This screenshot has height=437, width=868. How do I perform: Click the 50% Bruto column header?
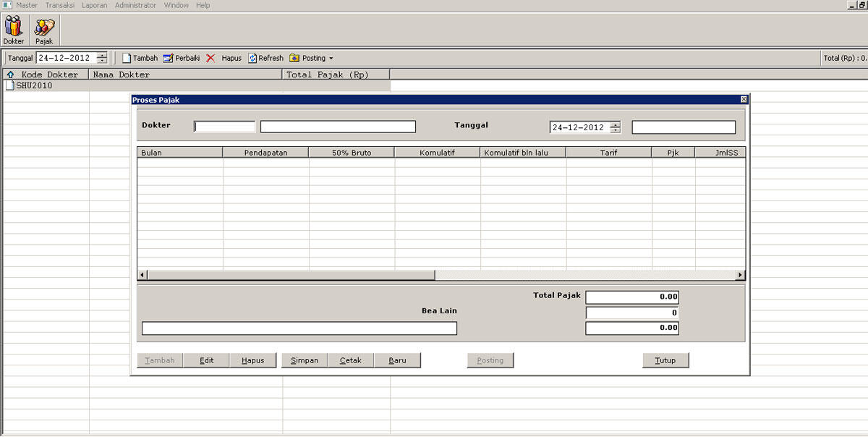[352, 153]
